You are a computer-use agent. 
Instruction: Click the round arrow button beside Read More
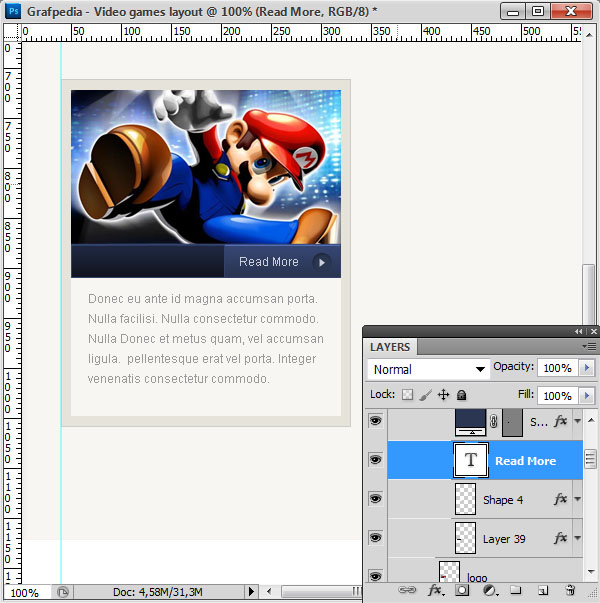tap(322, 262)
